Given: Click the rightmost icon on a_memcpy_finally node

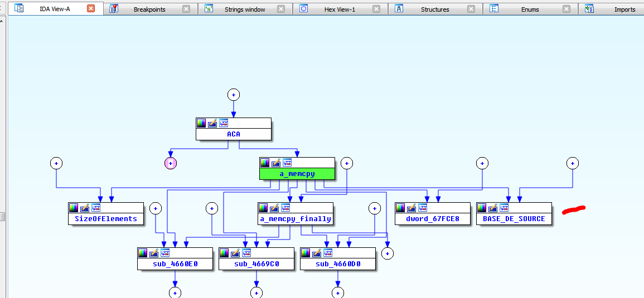Looking at the screenshot, I should 285,208.
